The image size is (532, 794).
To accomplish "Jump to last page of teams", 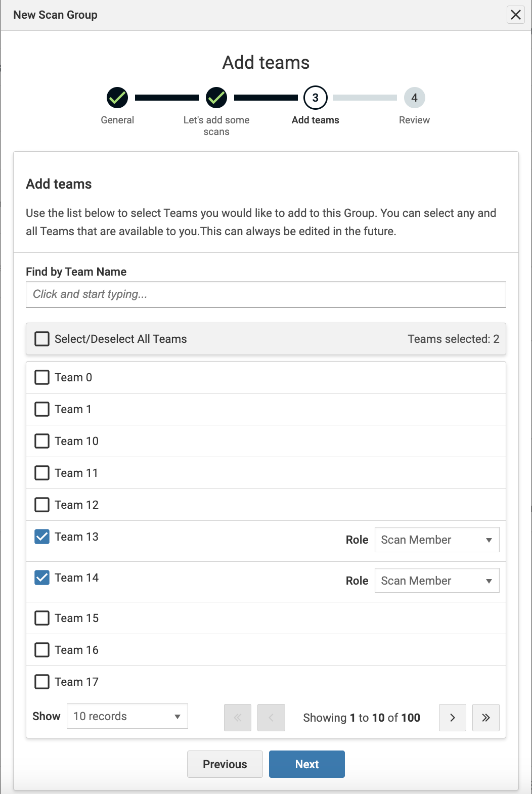I will point(485,718).
